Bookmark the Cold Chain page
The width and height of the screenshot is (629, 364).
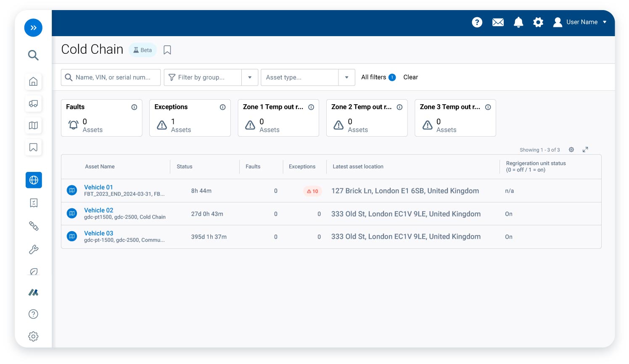coord(167,50)
